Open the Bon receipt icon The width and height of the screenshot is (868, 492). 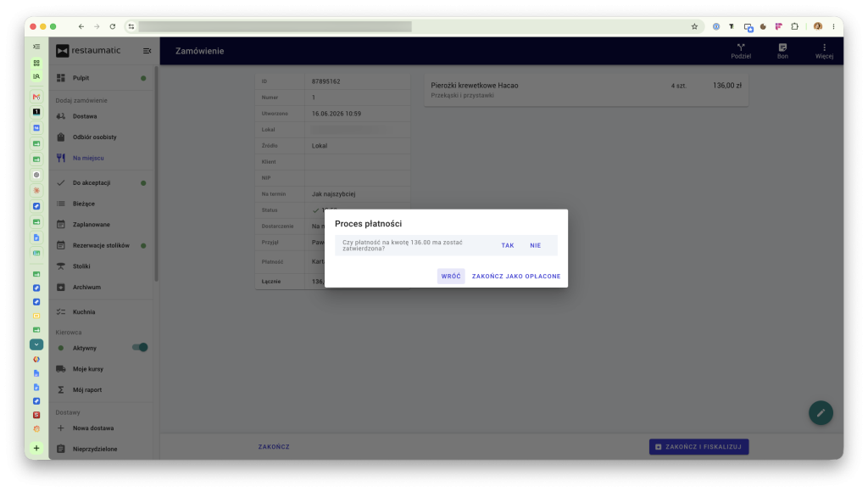pos(782,51)
